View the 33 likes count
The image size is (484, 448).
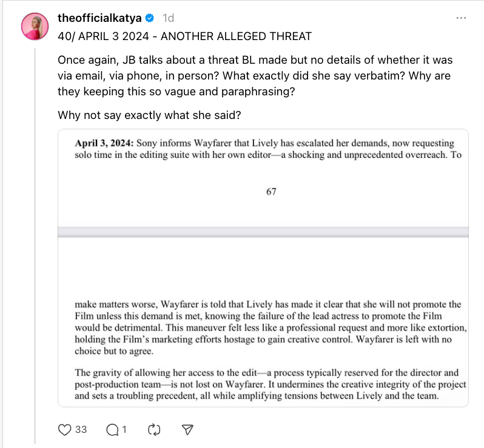click(x=81, y=430)
